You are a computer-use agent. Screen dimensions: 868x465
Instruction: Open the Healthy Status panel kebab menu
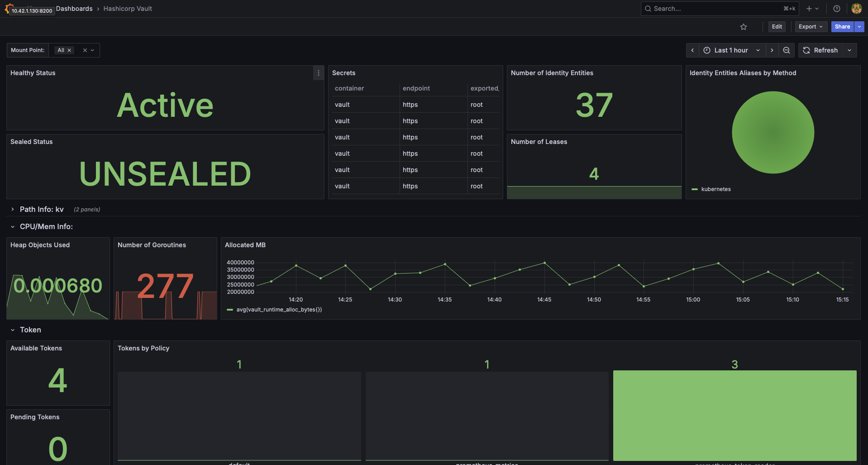click(x=318, y=73)
